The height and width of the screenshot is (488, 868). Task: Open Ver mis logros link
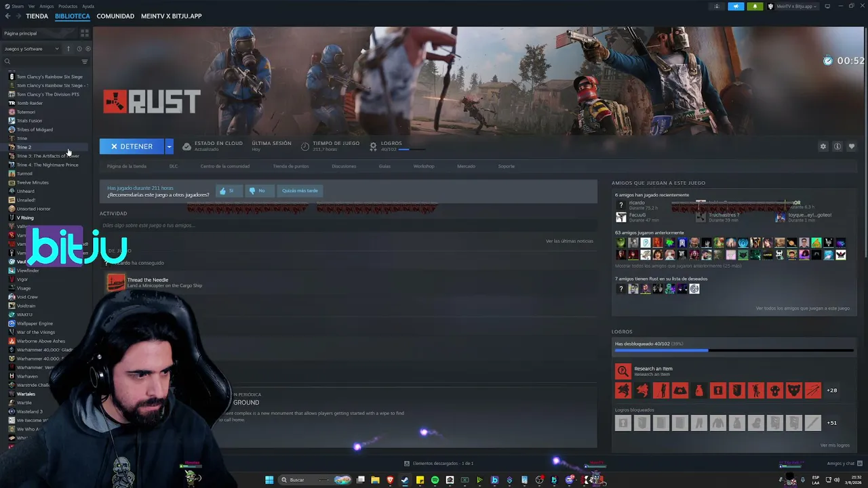(835, 445)
